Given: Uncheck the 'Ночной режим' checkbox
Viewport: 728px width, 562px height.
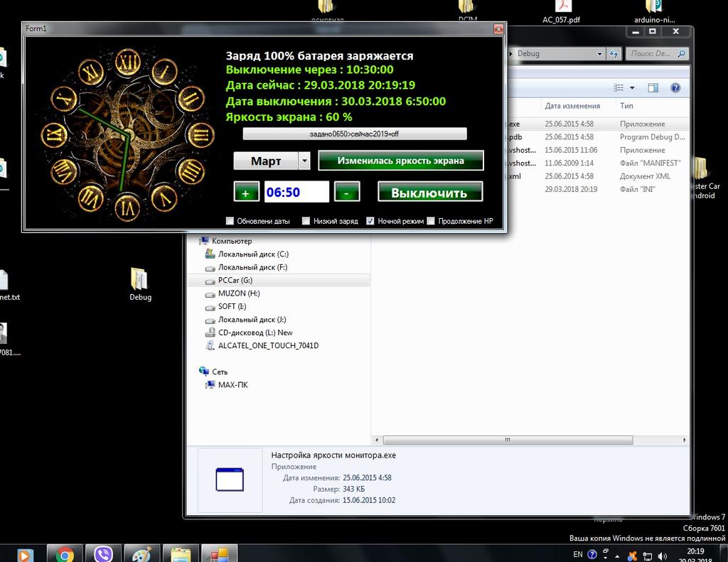Looking at the screenshot, I should [x=370, y=221].
